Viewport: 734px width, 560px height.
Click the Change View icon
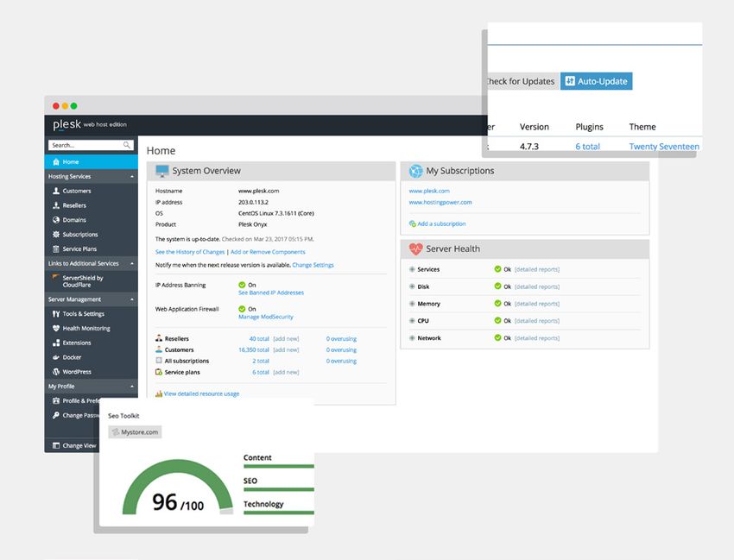pos(56,446)
